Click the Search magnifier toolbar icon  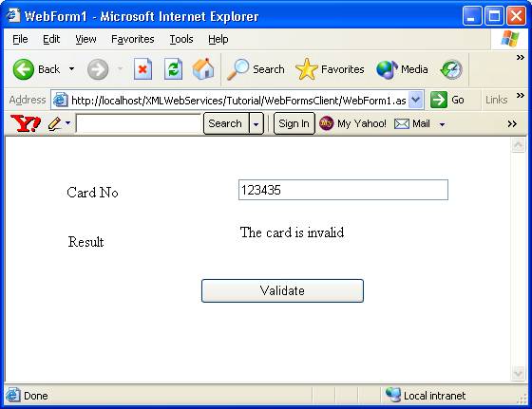pos(237,69)
